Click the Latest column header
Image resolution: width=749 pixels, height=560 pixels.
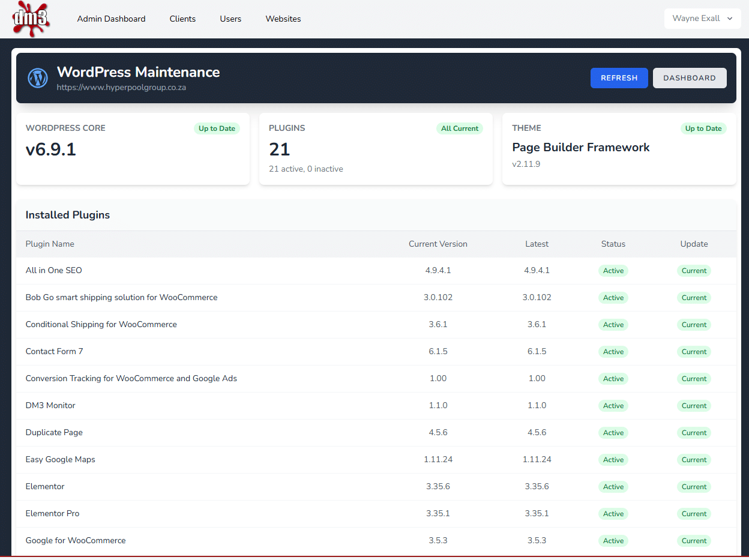coord(537,244)
